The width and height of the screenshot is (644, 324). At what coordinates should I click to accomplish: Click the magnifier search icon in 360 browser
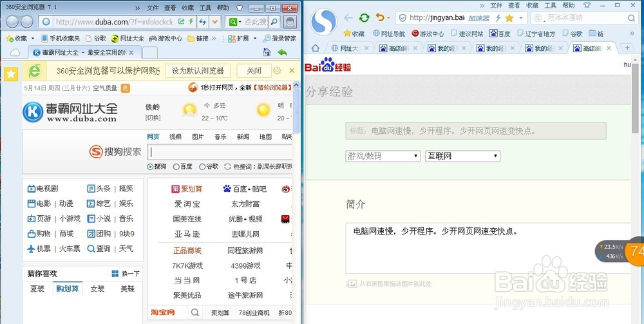(x=274, y=22)
